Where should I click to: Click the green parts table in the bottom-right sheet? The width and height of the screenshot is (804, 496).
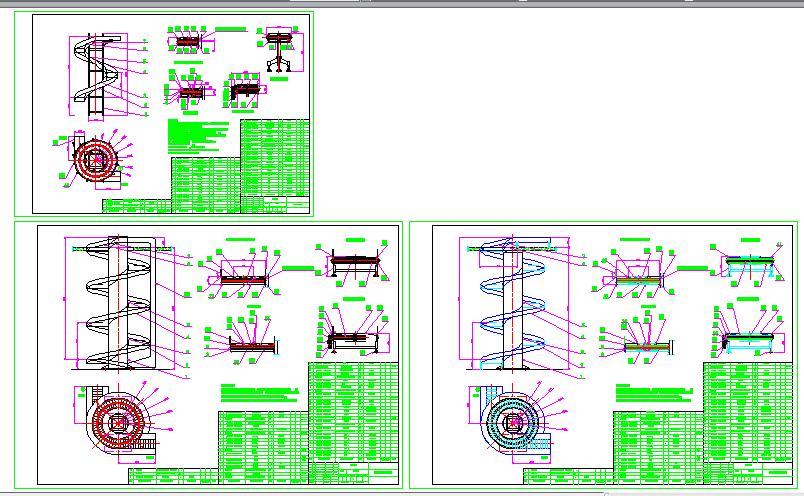[658, 423]
